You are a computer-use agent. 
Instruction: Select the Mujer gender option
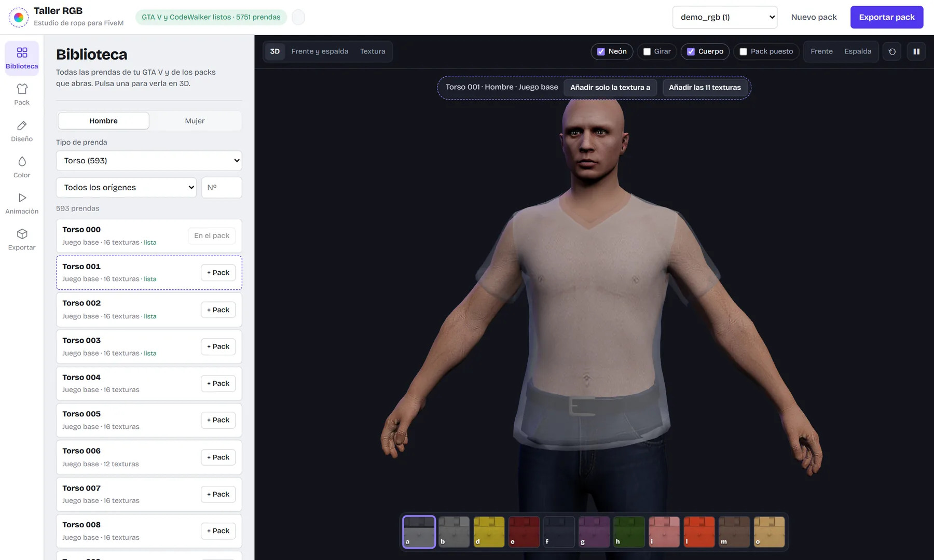coord(195,121)
